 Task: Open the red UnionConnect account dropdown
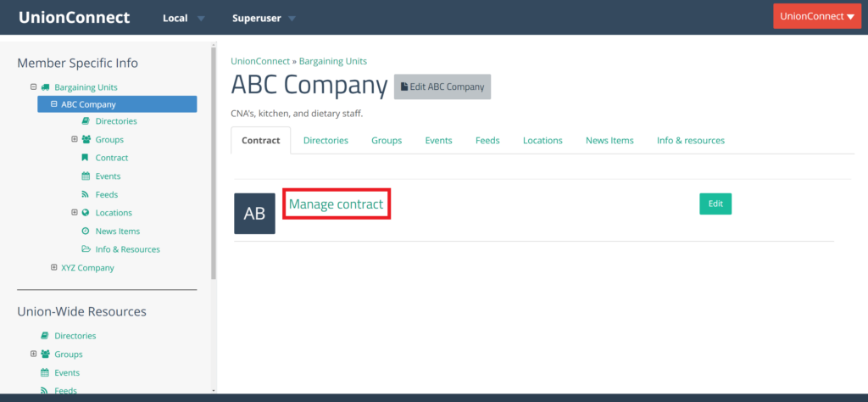[817, 17]
